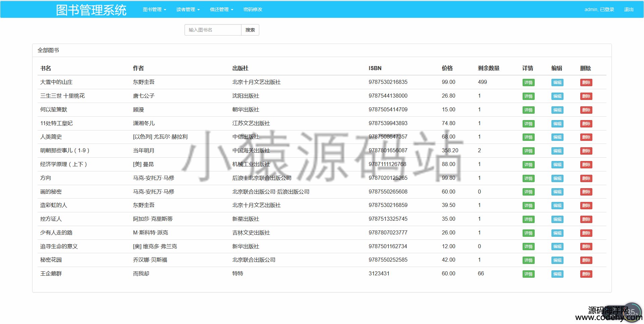View 详情 for 何以笙箫默
Screen dimensions: 644x324
tap(528, 110)
